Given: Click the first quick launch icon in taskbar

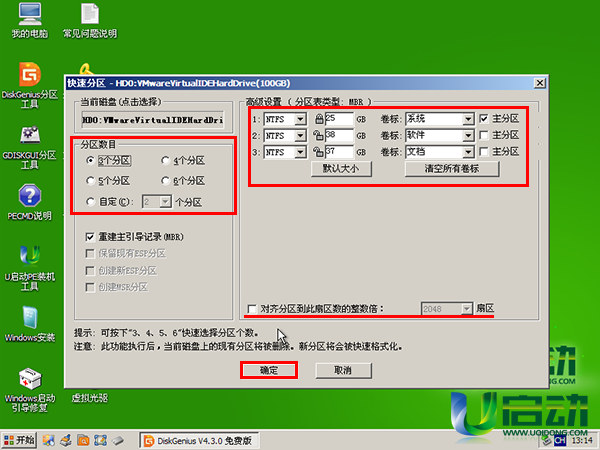Looking at the screenshot, I should coord(49,440).
